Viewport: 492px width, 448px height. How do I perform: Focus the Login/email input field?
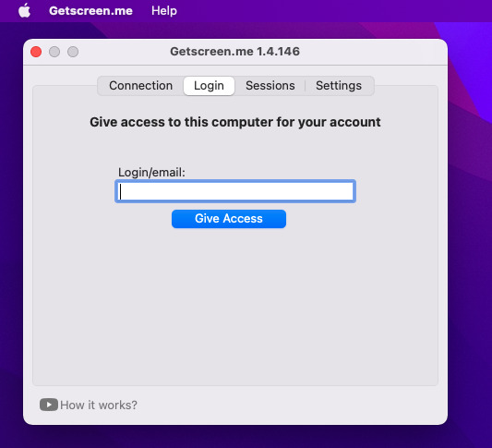point(235,191)
